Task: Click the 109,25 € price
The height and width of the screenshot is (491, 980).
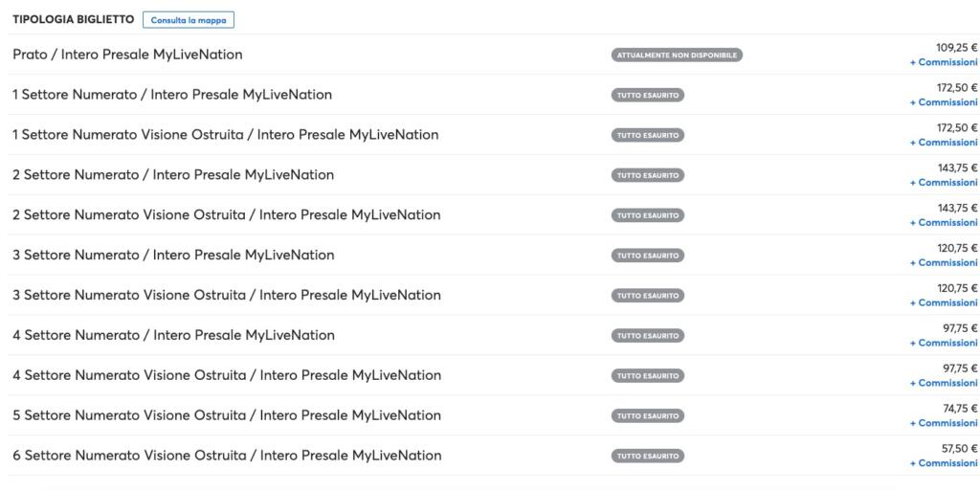Action: (956, 48)
